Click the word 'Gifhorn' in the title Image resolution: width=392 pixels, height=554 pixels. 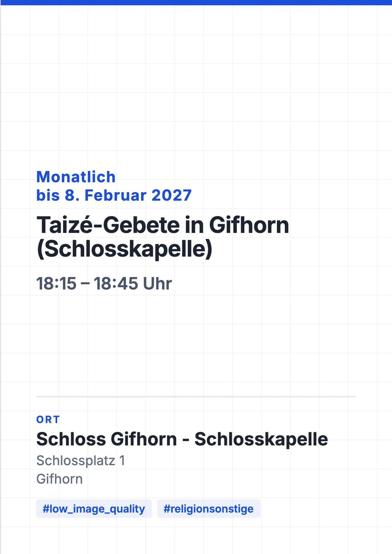249,225
